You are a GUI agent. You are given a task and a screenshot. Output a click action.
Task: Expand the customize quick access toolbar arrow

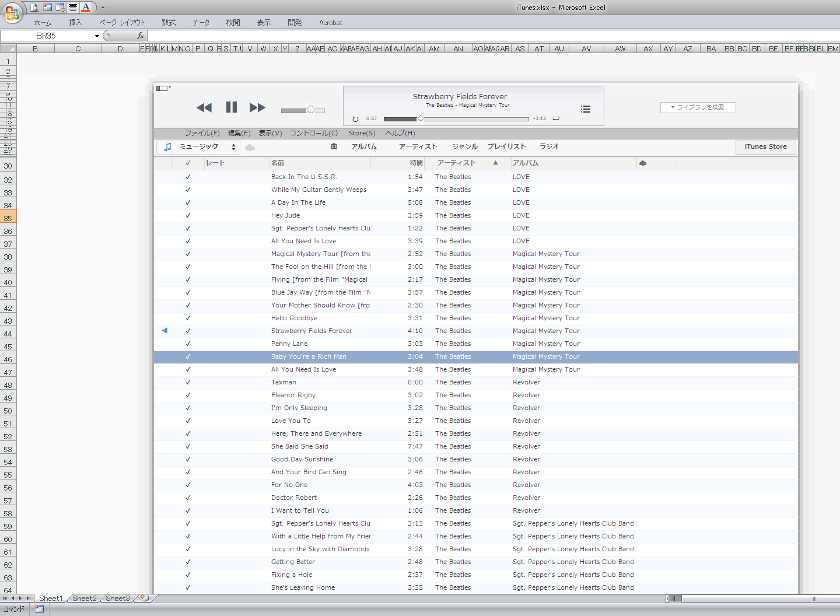pyautogui.click(x=103, y=8)
